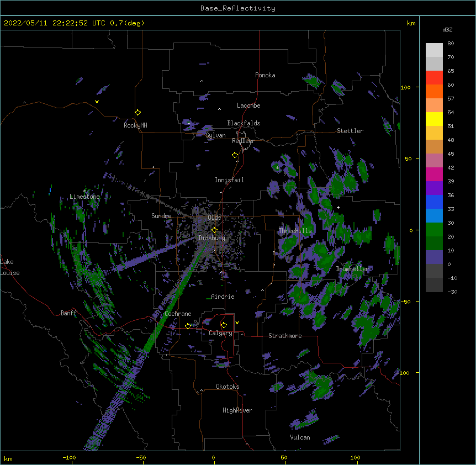Click the Innisfail city label

click(229, 180)
